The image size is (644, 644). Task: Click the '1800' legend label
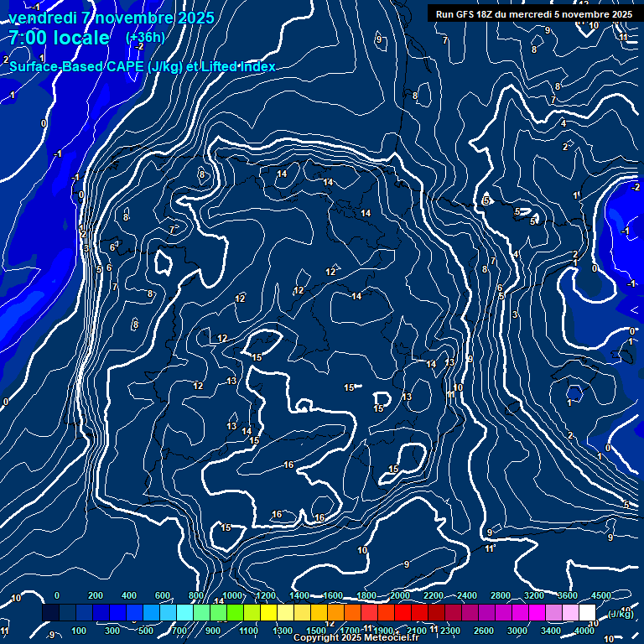click(x=366, y=595)
